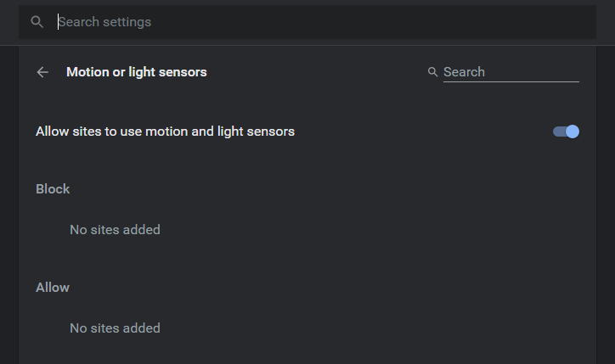
Task: Go back using the left arrow icon
Action: tap(42, 72)
